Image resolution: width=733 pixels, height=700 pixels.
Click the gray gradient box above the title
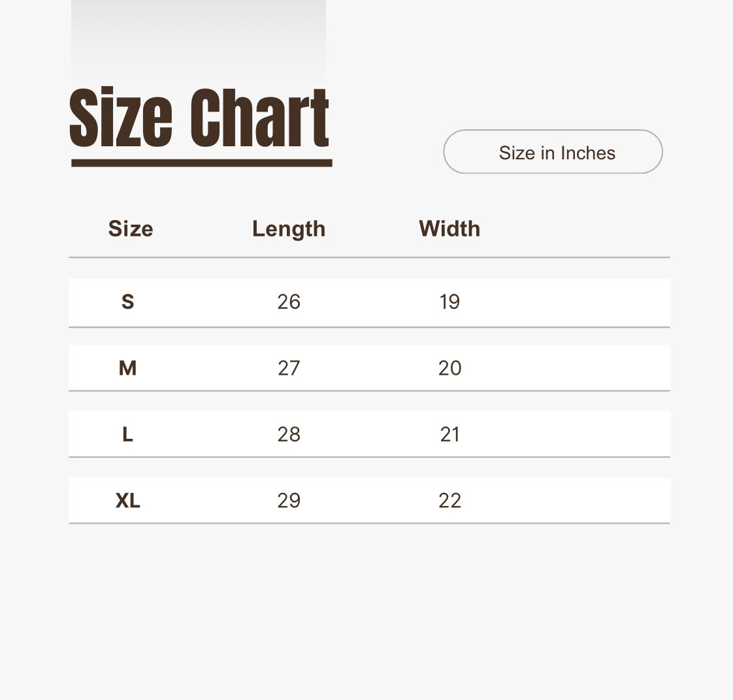(199, 39)
